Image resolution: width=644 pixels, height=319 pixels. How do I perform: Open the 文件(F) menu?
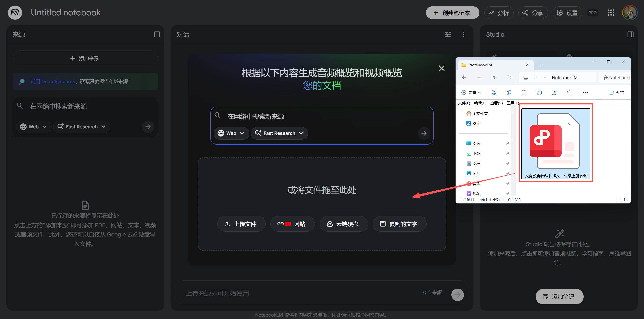tap(464, 103)
